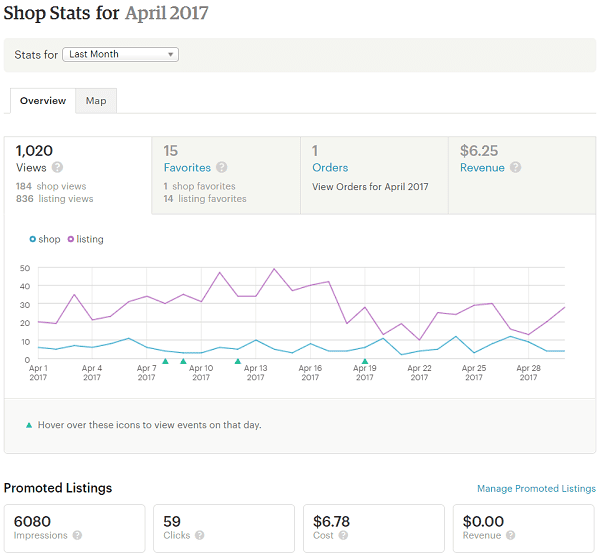This screenshot has width=600, height=556.
Task: Click the green event triangle before Apr 13
Action: (238, 361)
